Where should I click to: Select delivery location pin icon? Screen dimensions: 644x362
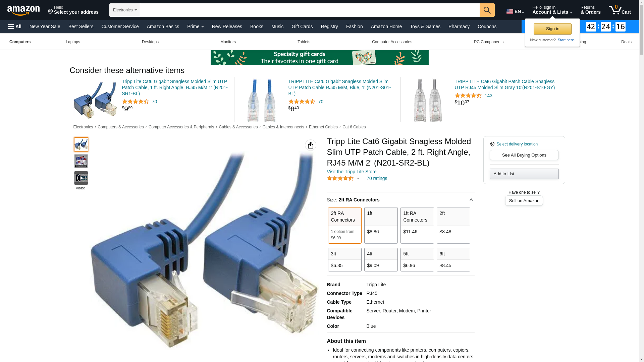coord(492,144)
